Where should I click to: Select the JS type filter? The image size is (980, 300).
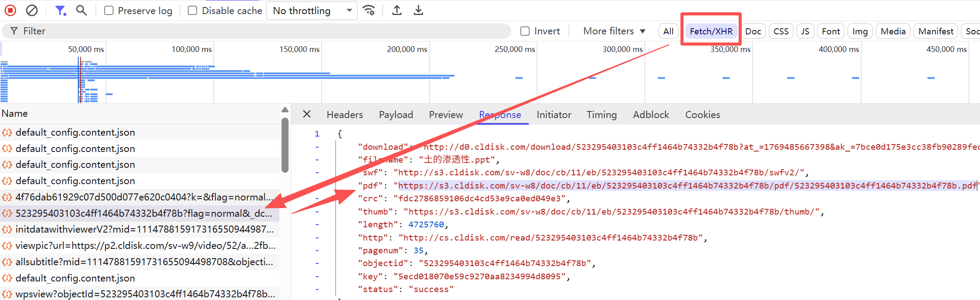[x=805, y=31]
